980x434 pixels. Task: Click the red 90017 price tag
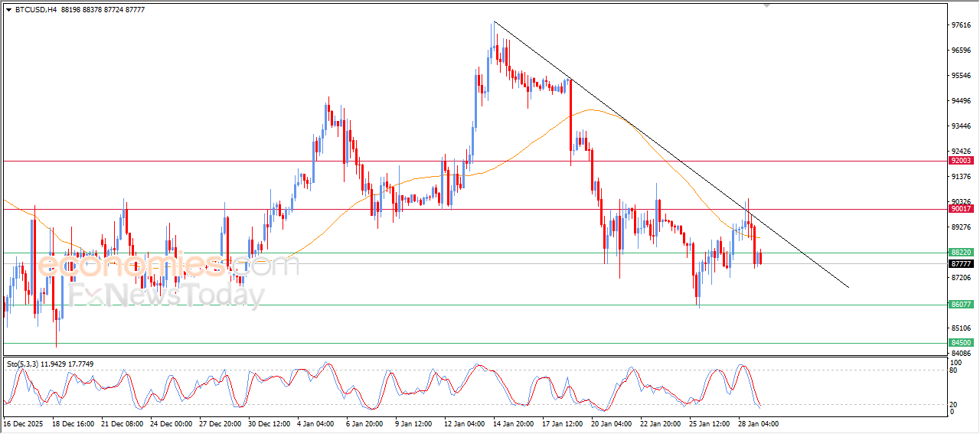click(x=961, y=208)
